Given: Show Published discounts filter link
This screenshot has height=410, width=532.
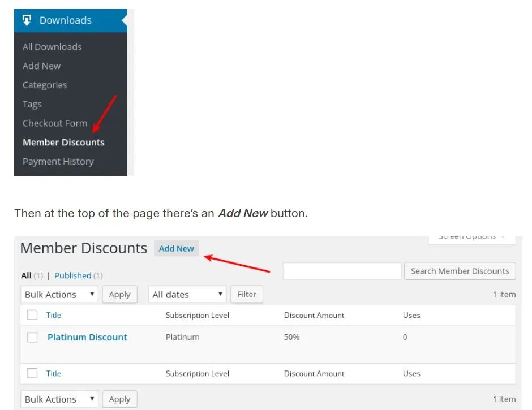Looking at the screenshot, I should point(73,275).
